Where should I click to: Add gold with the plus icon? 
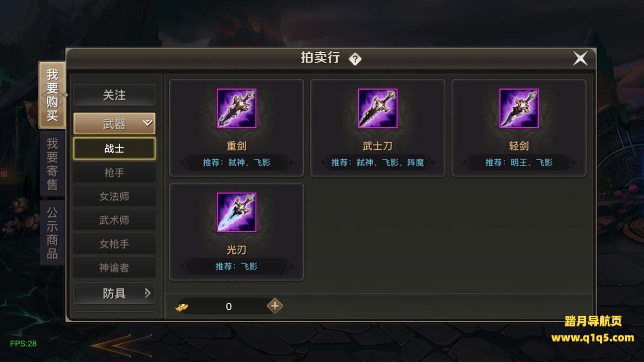275,306
